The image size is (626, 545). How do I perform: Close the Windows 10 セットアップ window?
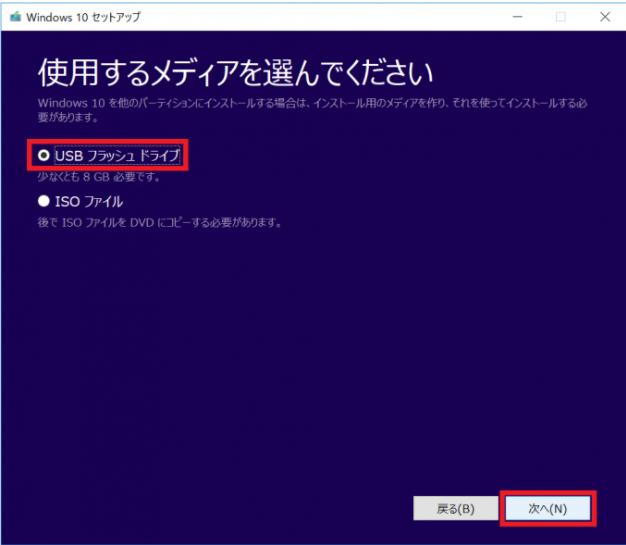click(605, 17)
